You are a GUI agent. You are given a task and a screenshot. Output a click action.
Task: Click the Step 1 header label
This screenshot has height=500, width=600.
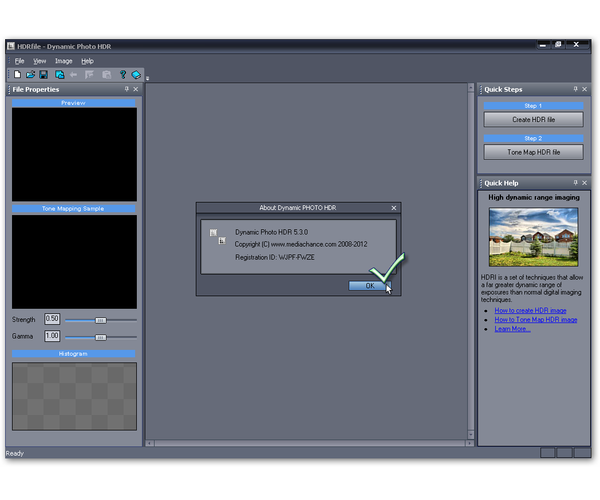pyautogui.click(x=533, y=106)
